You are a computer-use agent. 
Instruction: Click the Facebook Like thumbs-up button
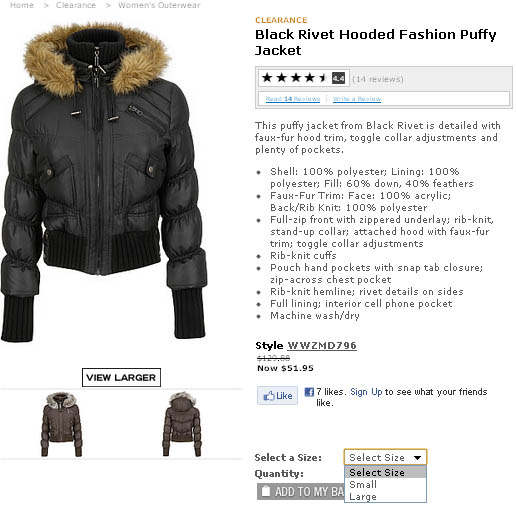pos(277,396)
